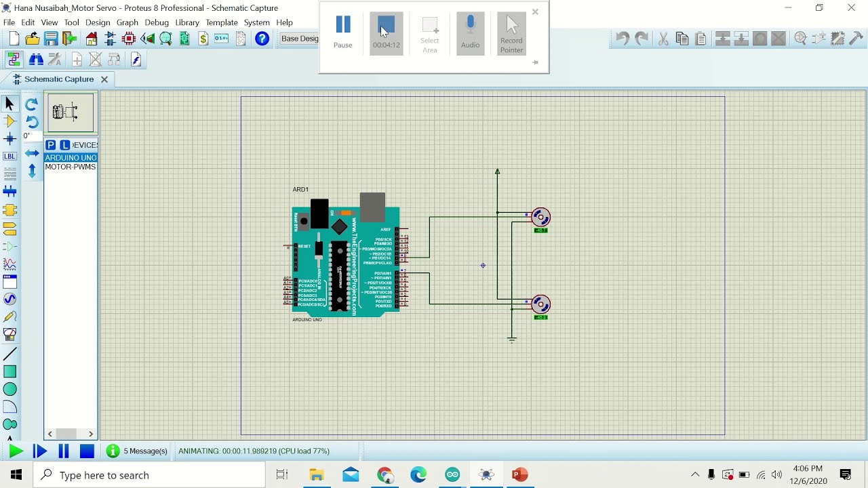Advance the simulation by one frame step

(x=40, y=451)
